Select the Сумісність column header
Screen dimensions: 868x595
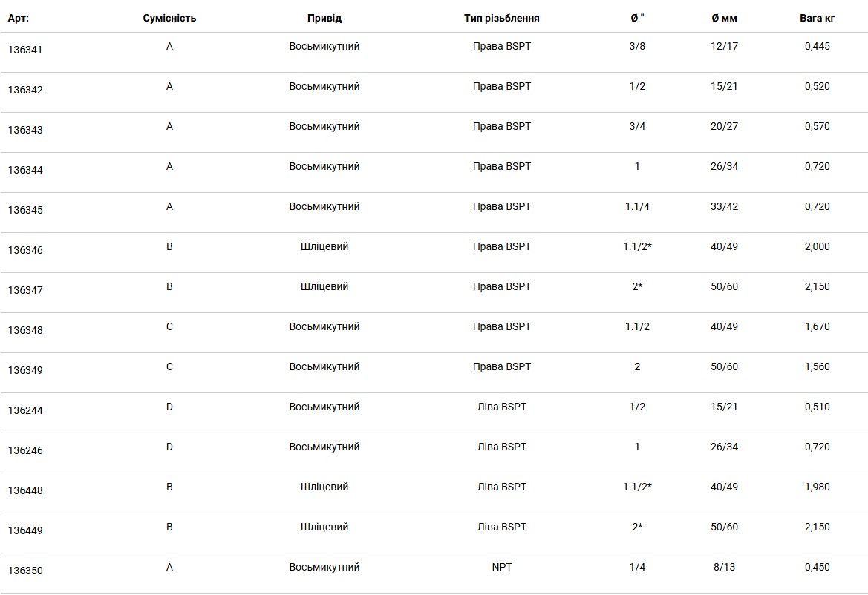pyautogui.click(x=169, y=19)
